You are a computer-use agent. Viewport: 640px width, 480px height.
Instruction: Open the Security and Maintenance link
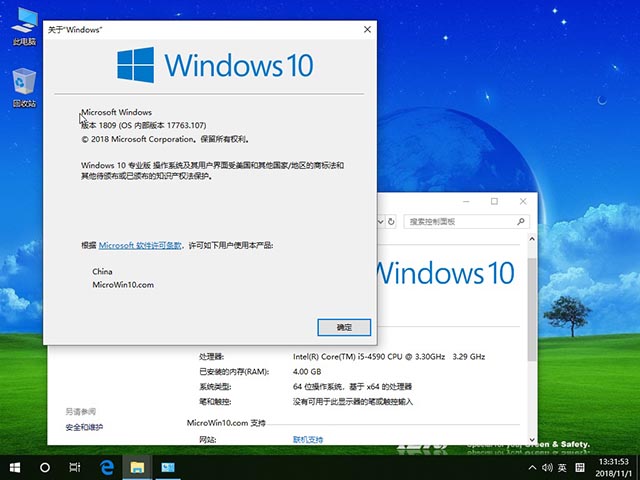click(x=84, y=427)
